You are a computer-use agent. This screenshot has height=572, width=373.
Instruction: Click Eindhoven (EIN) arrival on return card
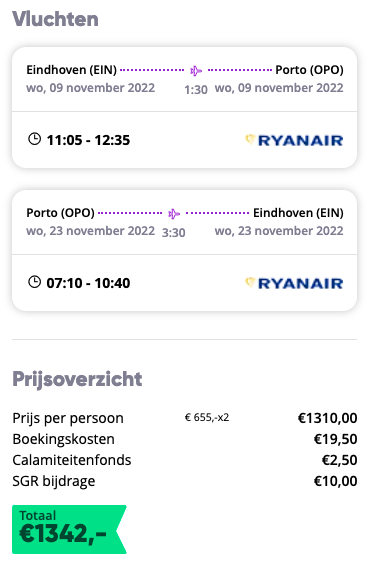click(299, 213)
